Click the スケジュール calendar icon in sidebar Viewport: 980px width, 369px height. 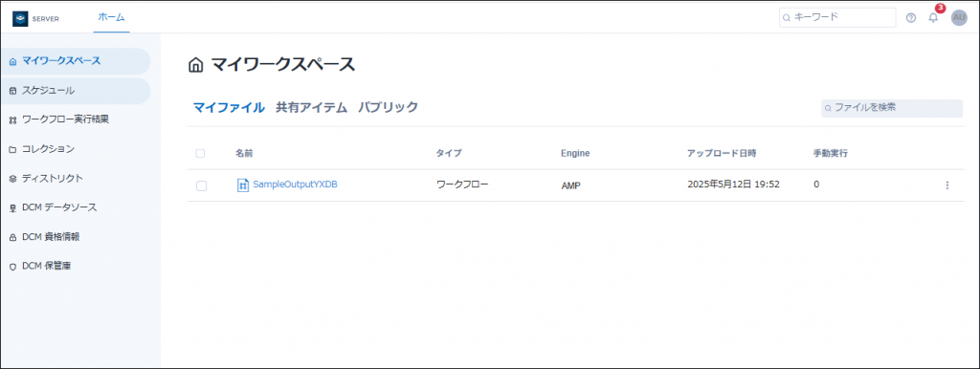click(x=12, y=91)
